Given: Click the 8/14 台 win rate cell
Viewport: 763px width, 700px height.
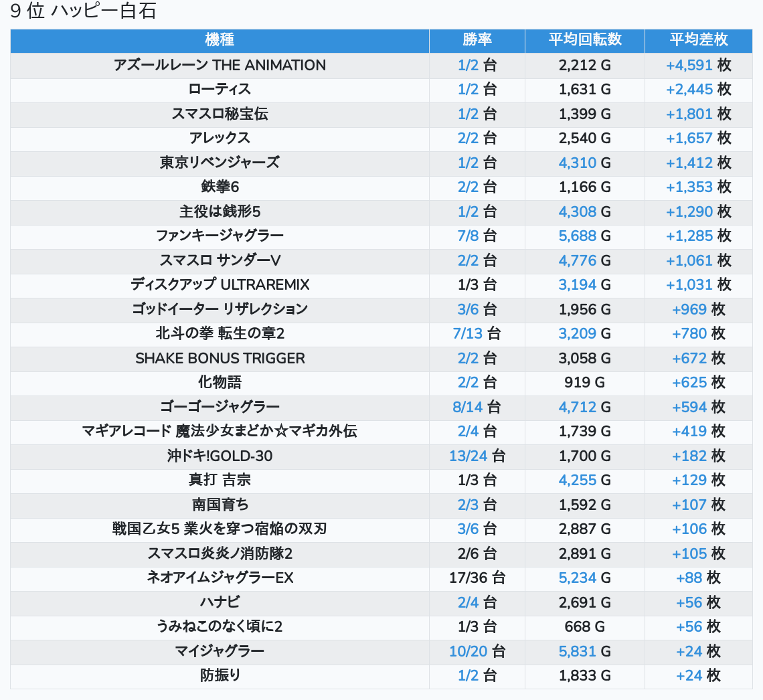Looking at the screenshot, I should (x=477, y=407).
